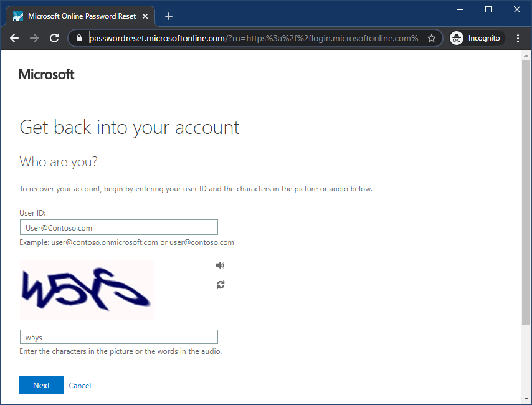This screenshot has height=405, width=532.
Task: Click the 'Who are you?' subheading
Action: click(59, 162)
